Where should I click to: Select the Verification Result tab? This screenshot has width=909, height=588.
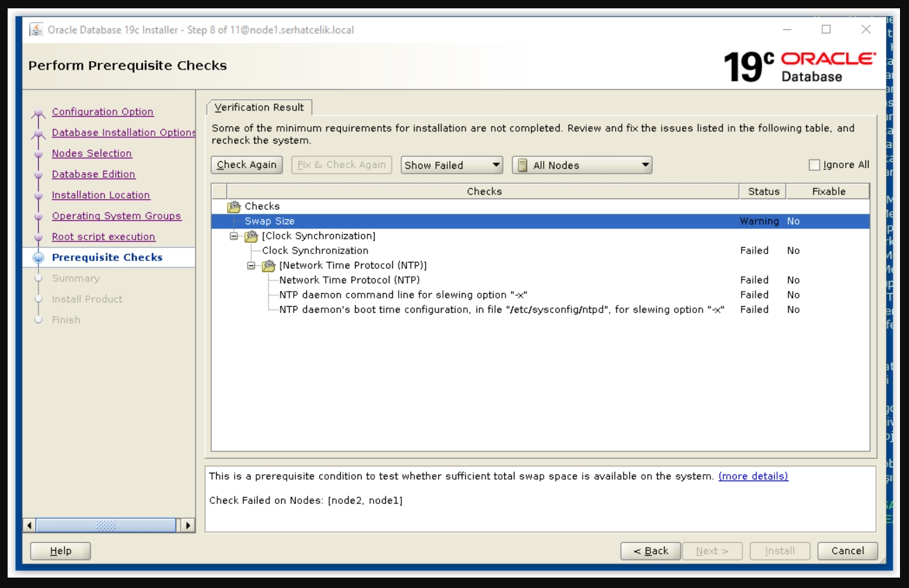coord(259,108)
